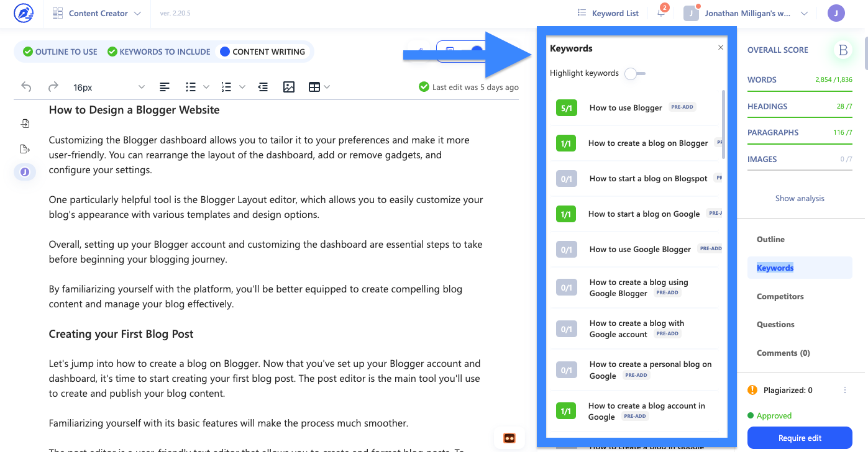Click the Show analysis link
The width and height of the screenshot is (868, 452).
[x=800, y=199]
